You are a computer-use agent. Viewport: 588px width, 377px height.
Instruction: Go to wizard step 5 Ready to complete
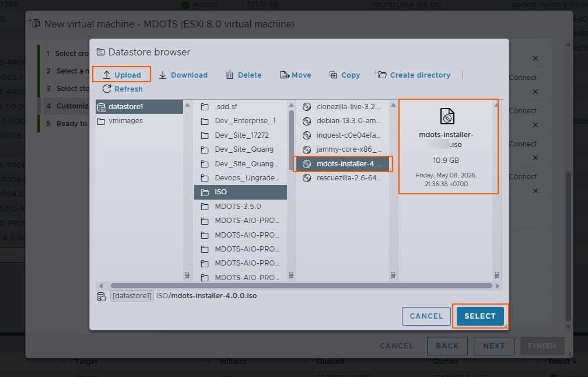(66, 123)
